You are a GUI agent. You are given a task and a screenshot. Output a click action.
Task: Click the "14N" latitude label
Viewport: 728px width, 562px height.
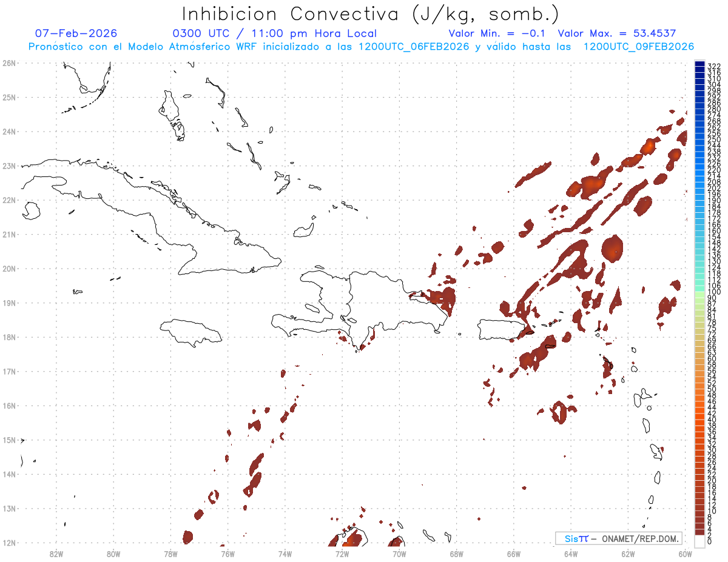pyautogui.click(x=8, y=474)
